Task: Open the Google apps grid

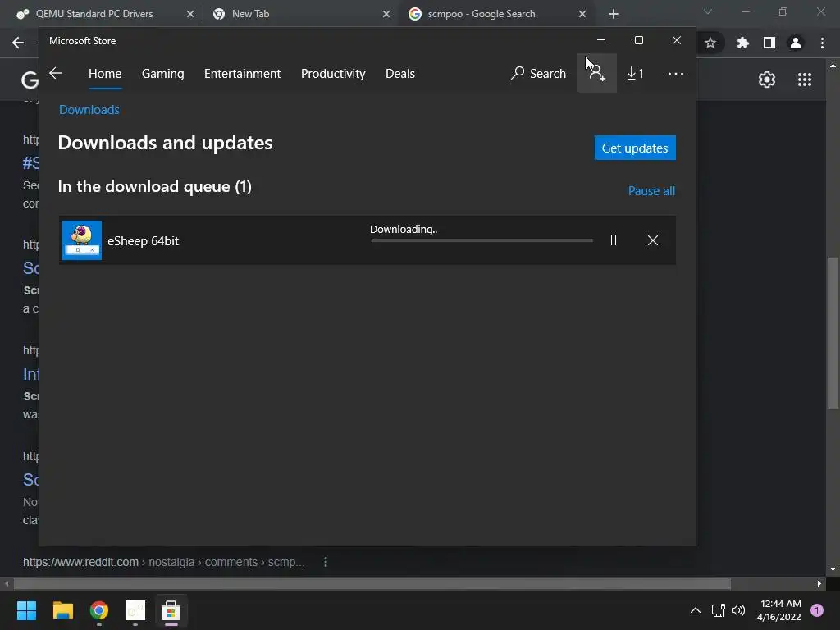Action: click(x=805, y=80)
